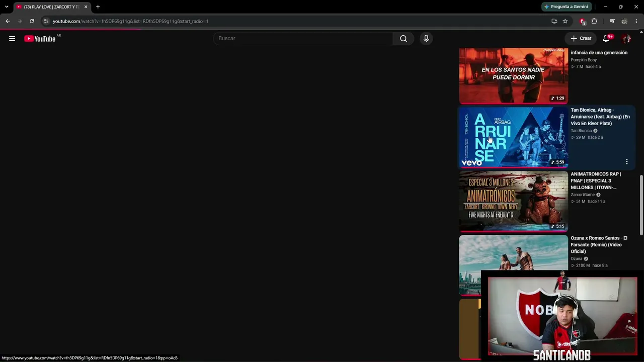Visit the Ozuna channel name

click(x=577, y=259)
